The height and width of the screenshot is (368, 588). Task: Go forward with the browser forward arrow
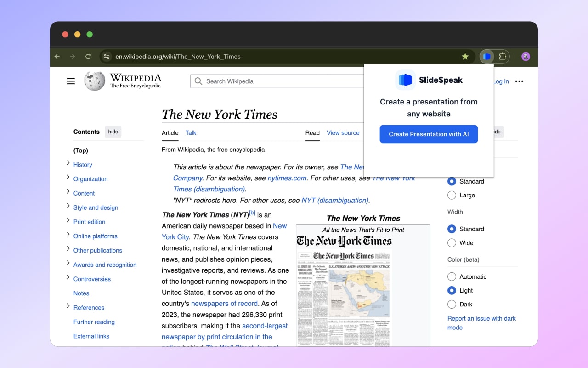73,57
